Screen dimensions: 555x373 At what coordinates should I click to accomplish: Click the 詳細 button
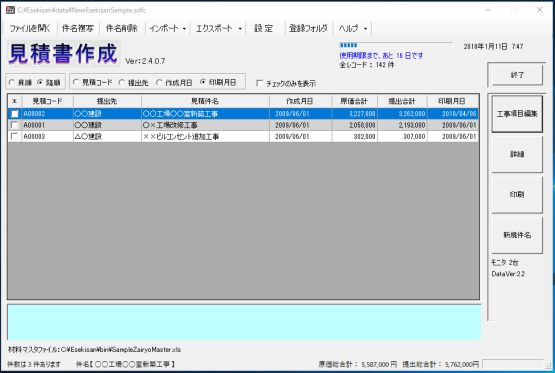[x=517, y=154]
